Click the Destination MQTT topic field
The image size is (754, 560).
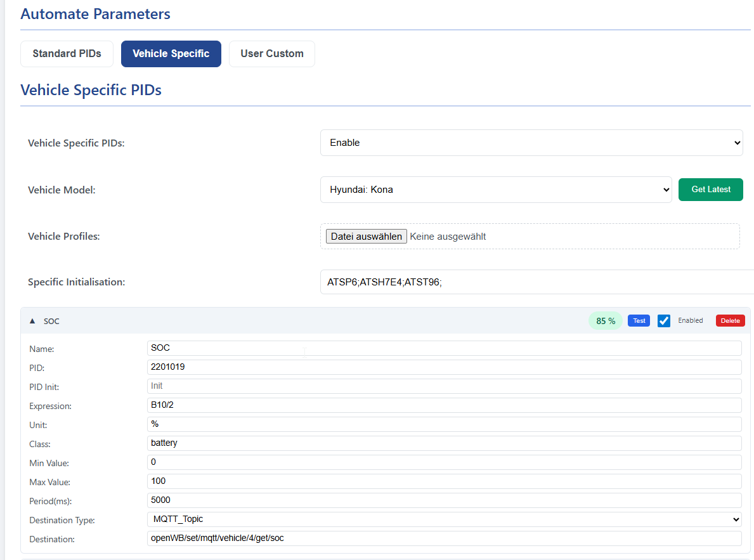(444, 538)
